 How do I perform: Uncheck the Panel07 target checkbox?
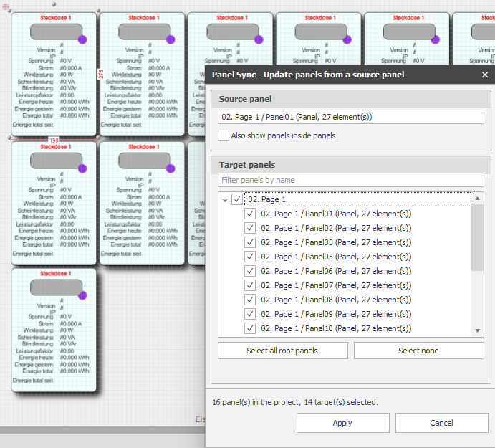point(250,285)
